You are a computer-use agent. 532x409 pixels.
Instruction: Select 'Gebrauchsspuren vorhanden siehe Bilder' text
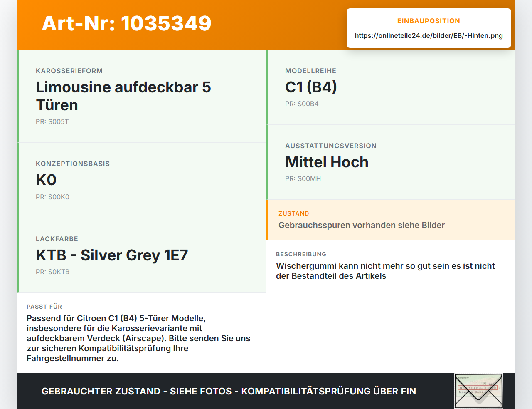pyautogui.click(x=362, y=225)
